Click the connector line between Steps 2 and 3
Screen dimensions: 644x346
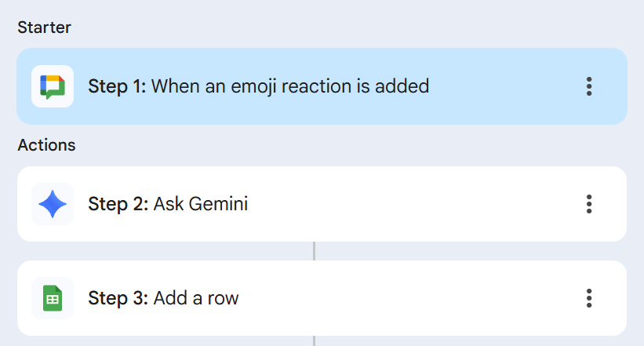314,251
